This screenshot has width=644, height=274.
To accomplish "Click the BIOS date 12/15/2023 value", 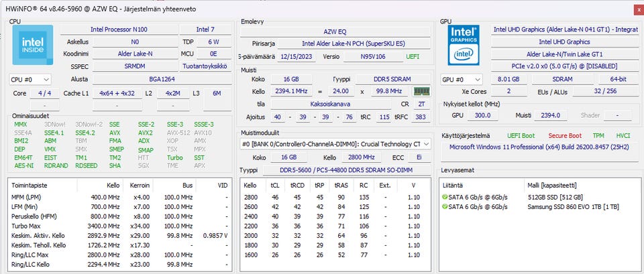I will pos(297,56).
